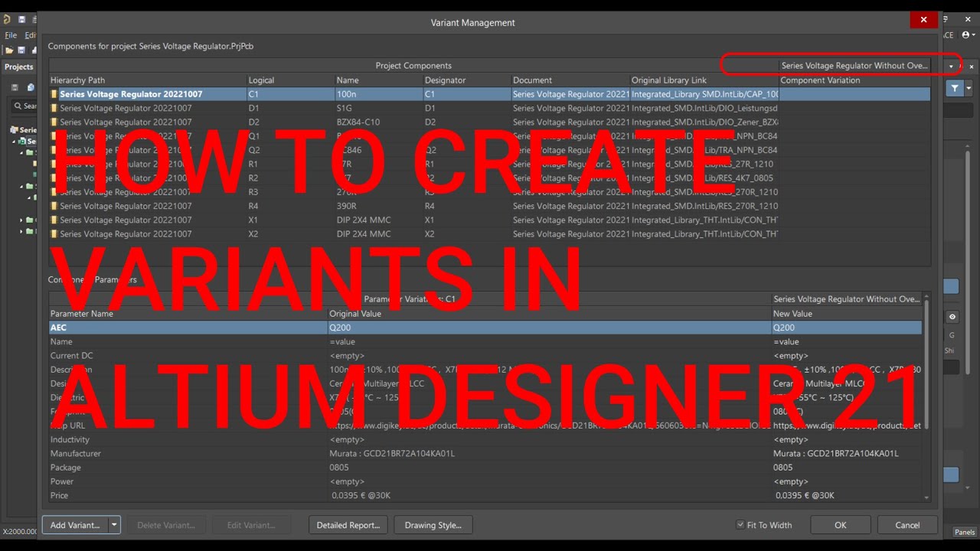Click the OK button
980x551 pixels.
point(841,525)
